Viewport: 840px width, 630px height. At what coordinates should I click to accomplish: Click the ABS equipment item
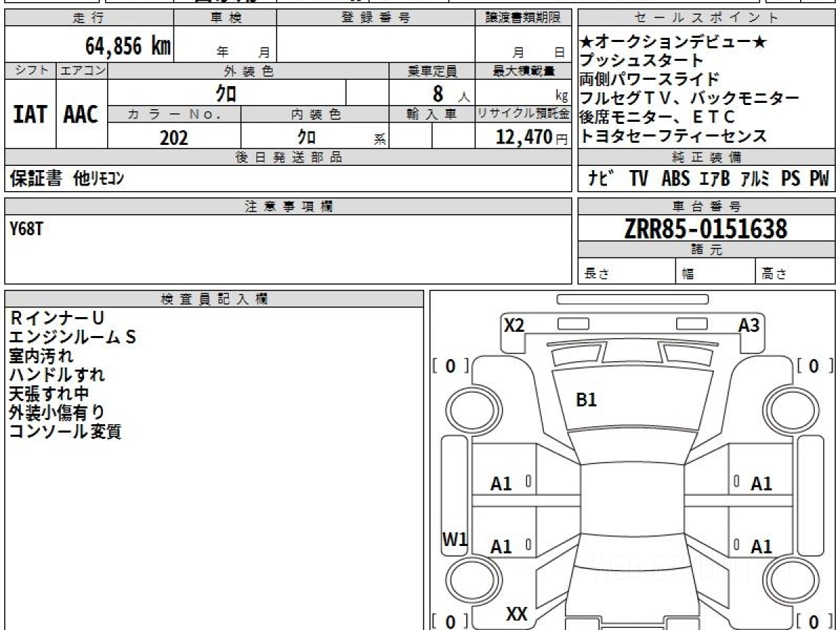click(675, 179)
